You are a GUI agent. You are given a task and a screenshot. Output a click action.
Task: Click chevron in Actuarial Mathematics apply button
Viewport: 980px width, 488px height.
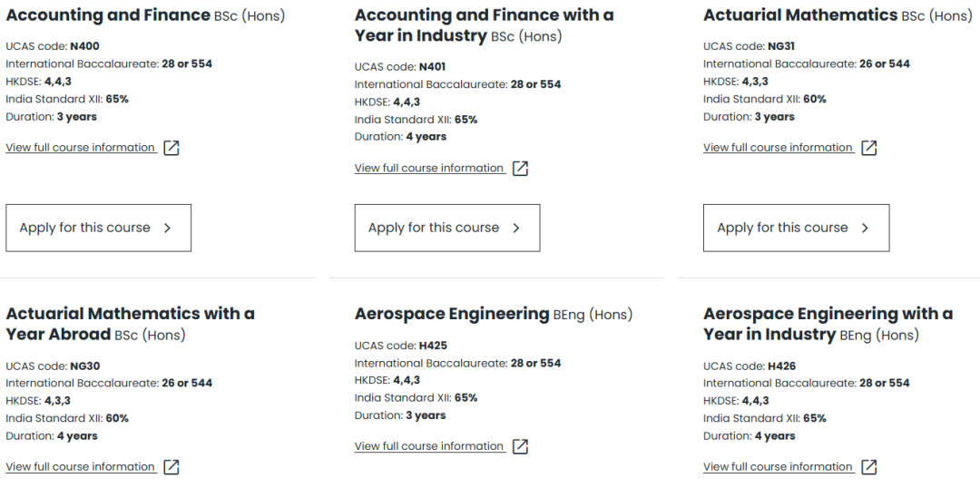pyautogui.click(x=865, y=228)
